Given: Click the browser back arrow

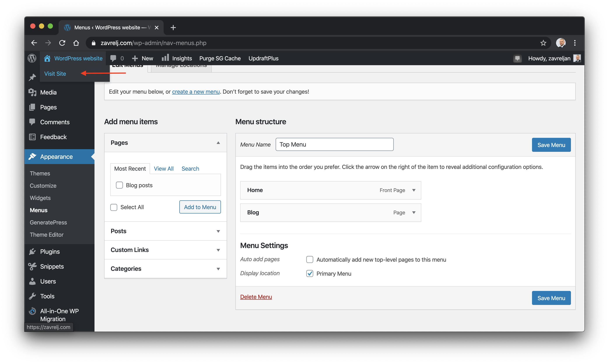Looking at the screenshot, I should pos(34,43).
